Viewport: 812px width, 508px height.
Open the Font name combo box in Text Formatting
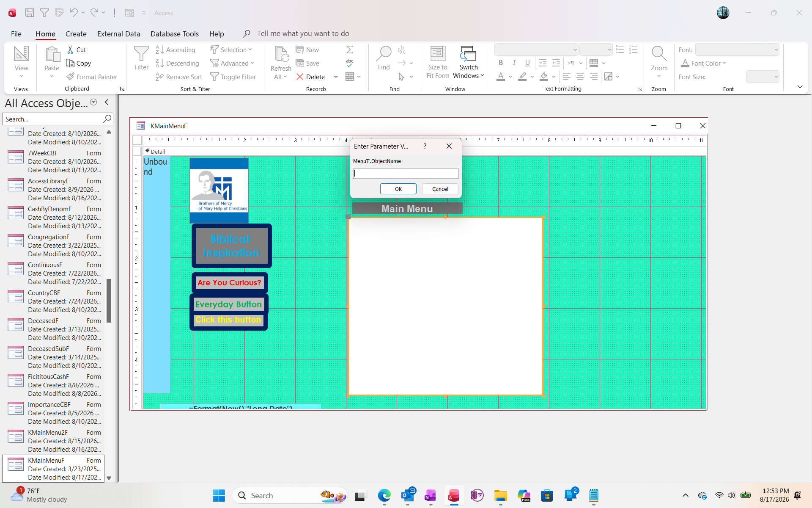pos(536,50)
